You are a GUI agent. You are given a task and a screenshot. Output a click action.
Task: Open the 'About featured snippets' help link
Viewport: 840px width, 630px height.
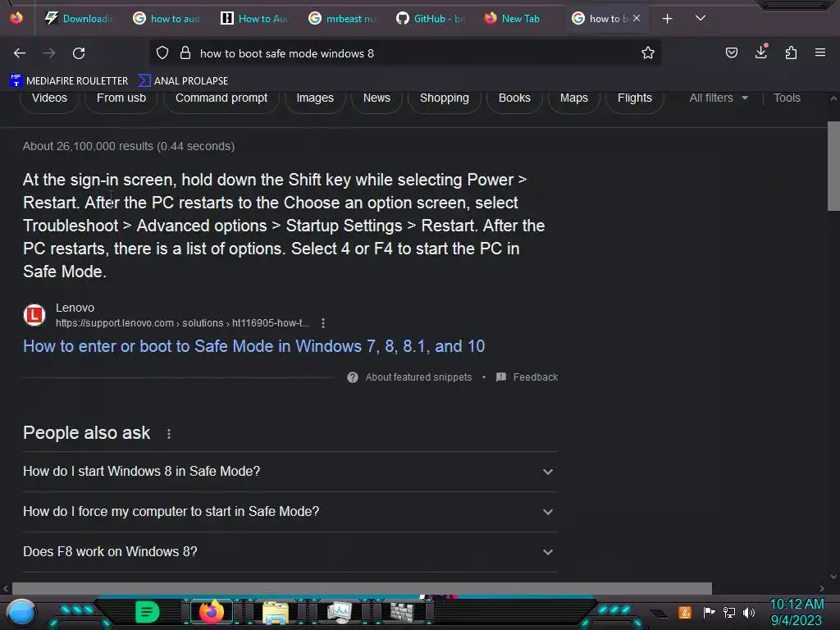coord(418,377)
